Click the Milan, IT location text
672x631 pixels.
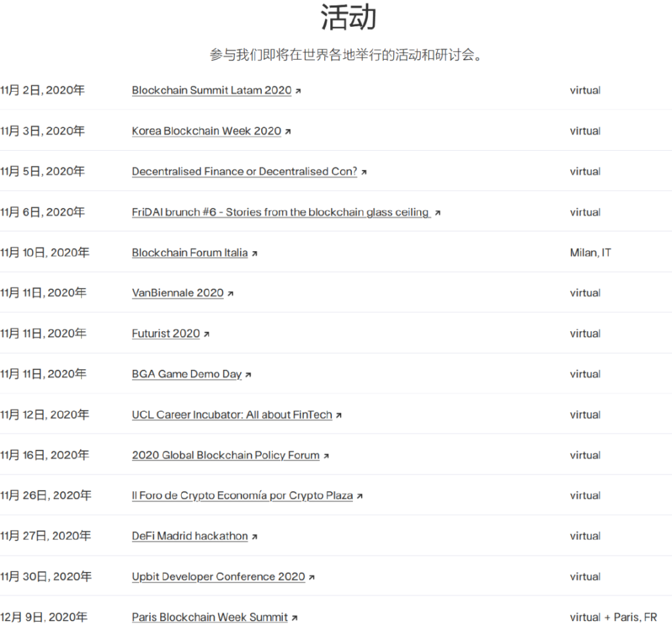click(591, 253)
